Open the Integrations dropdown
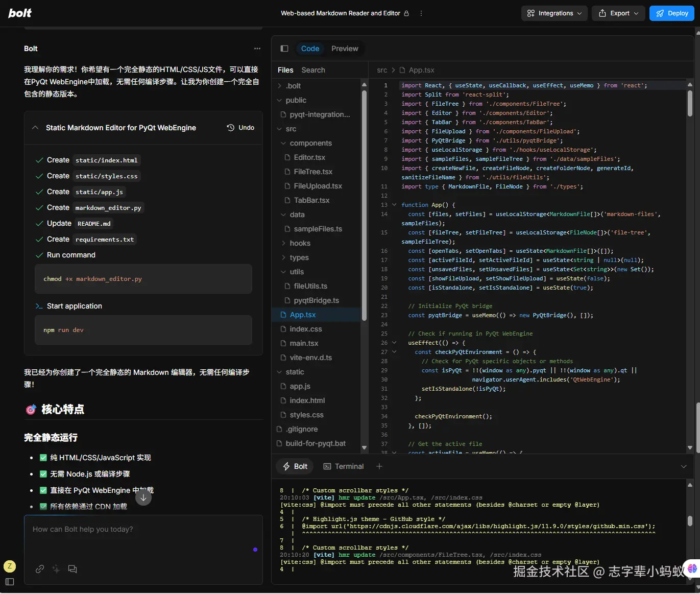 pyautogui.click(x=554, y=13)
